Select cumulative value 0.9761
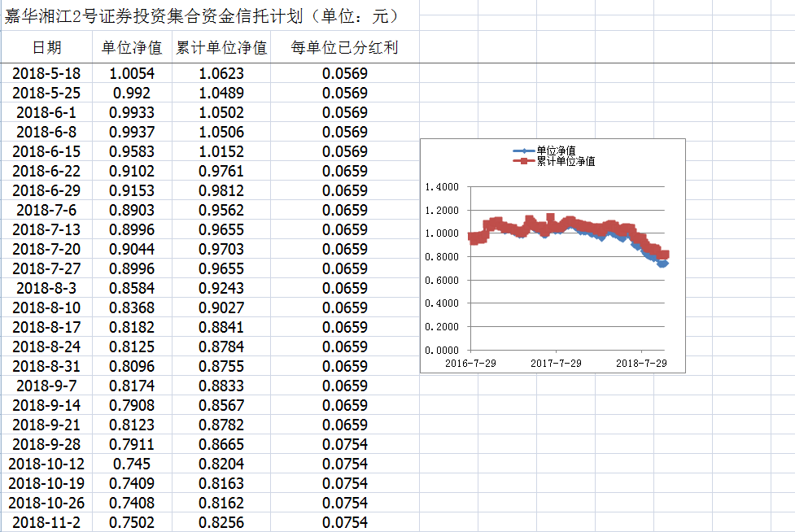The height and width of the screenshot is (532, 795). 221,172
